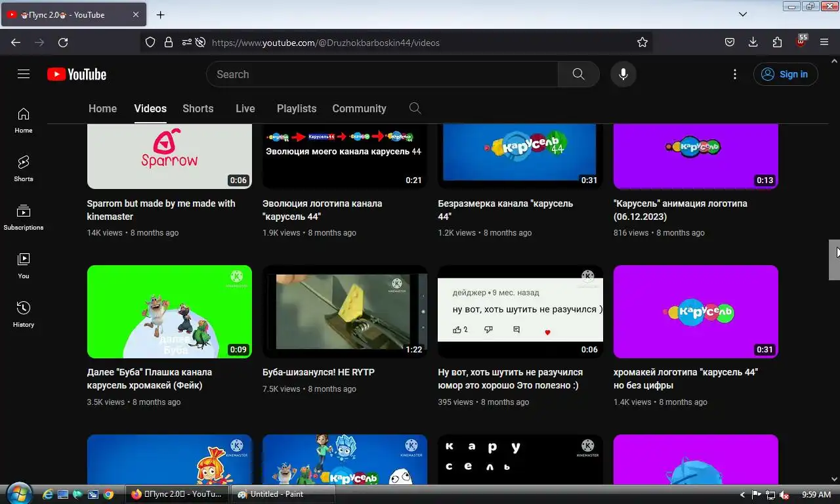Open History in the sidebar

click(x=24, y=314)
